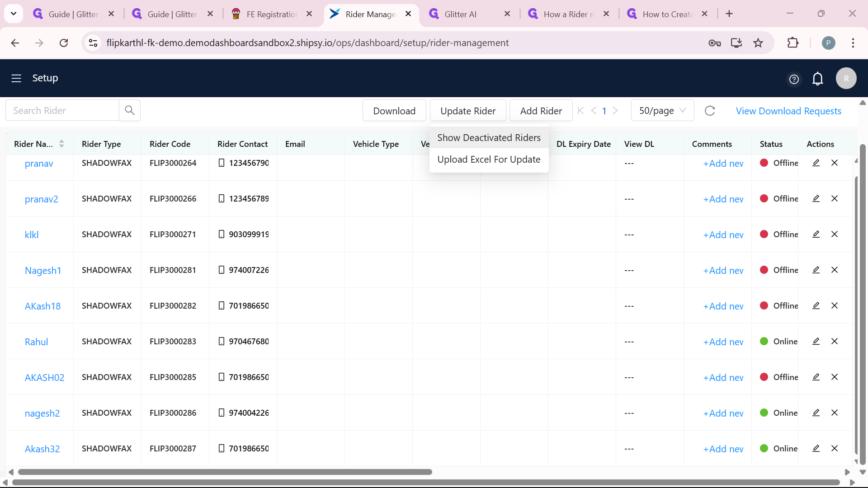Click Online status for Rahul
This screenshot has height=488, width=868.
pyautogui.click(x=779, y=341)
